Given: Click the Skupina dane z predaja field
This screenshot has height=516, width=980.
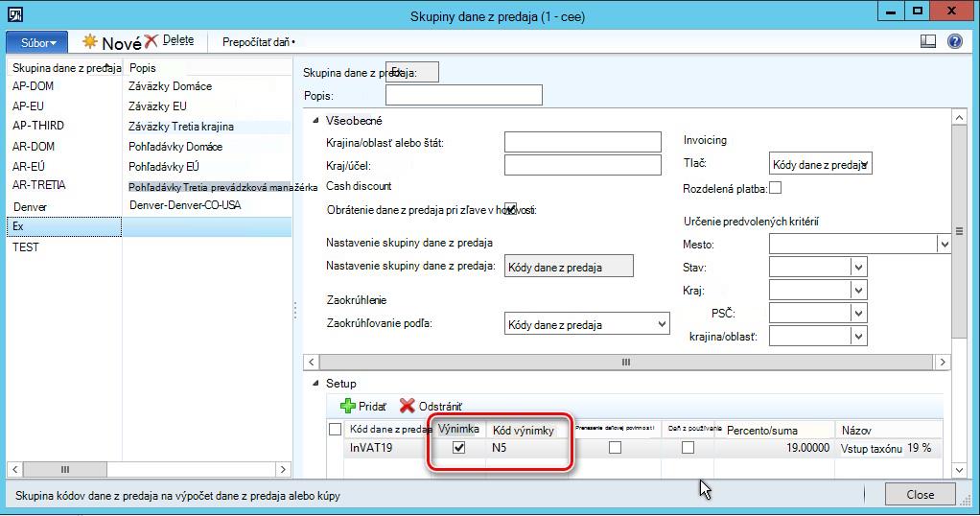Looking at the screenshot, I should tap(412, 72).
